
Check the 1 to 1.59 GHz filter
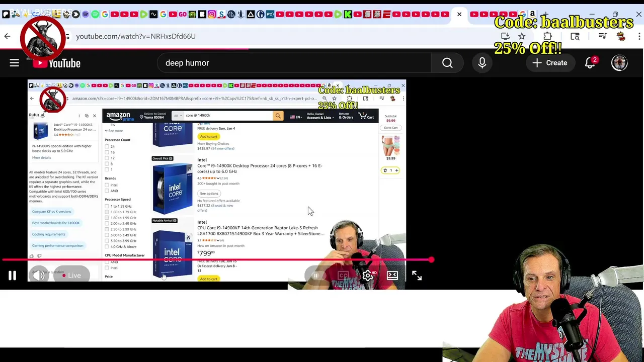click(x=107, y=206)
